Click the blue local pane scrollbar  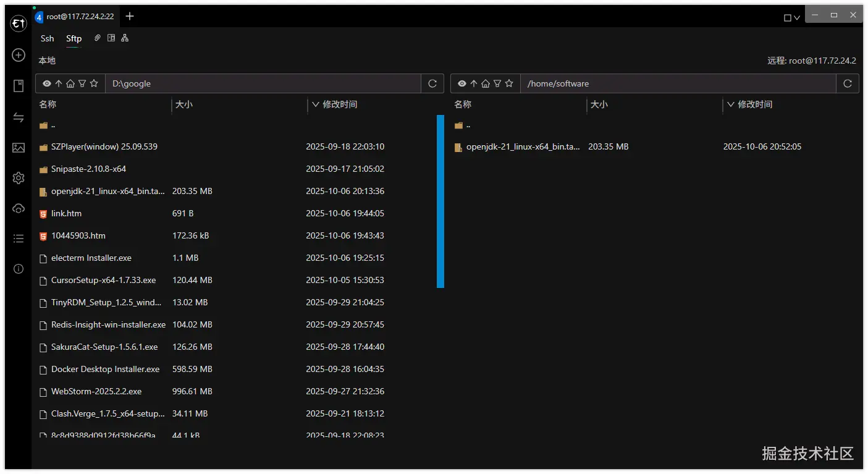click(440, 201)
